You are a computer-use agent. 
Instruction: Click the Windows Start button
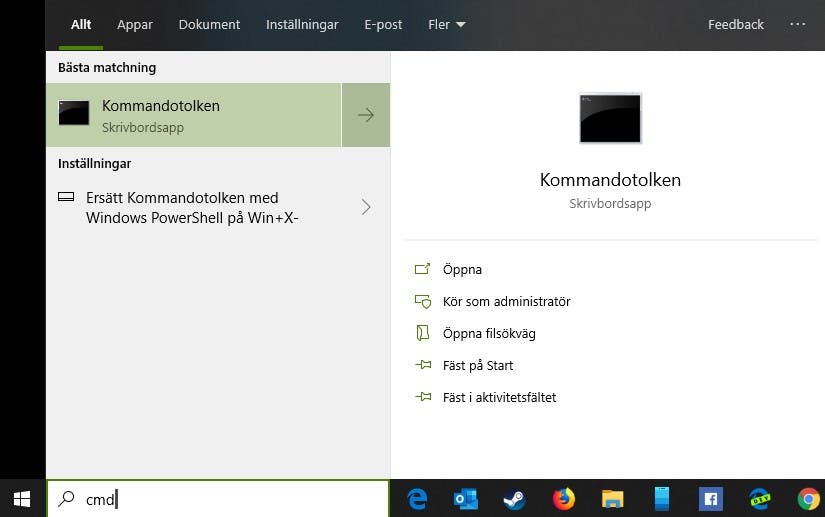[x=22, y=498]
